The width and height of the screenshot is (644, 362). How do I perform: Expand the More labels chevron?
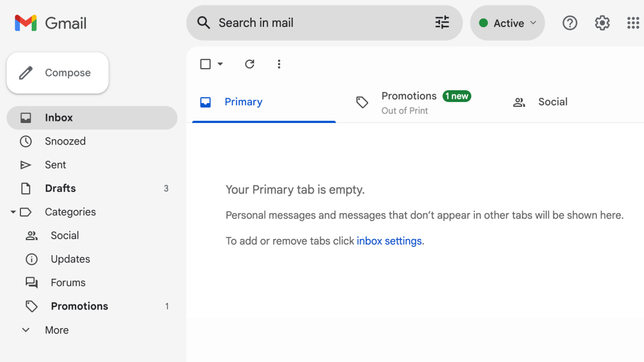tap(26, 330)
